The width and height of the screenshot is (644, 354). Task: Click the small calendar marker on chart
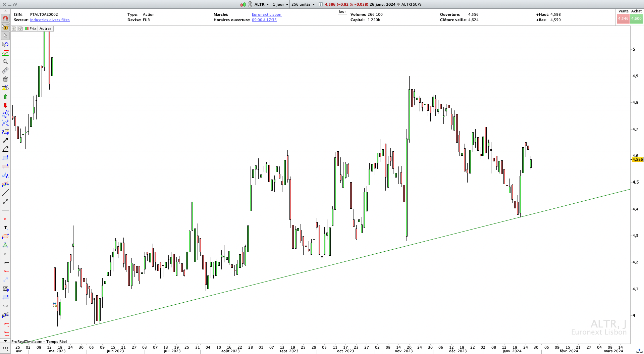(x=55, y=305)
